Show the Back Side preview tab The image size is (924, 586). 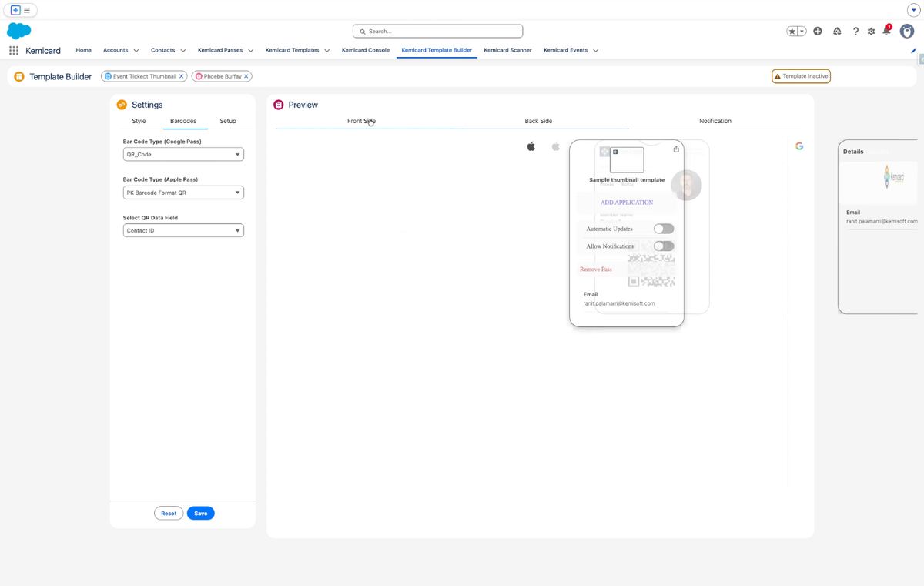(x=538, y=121)
